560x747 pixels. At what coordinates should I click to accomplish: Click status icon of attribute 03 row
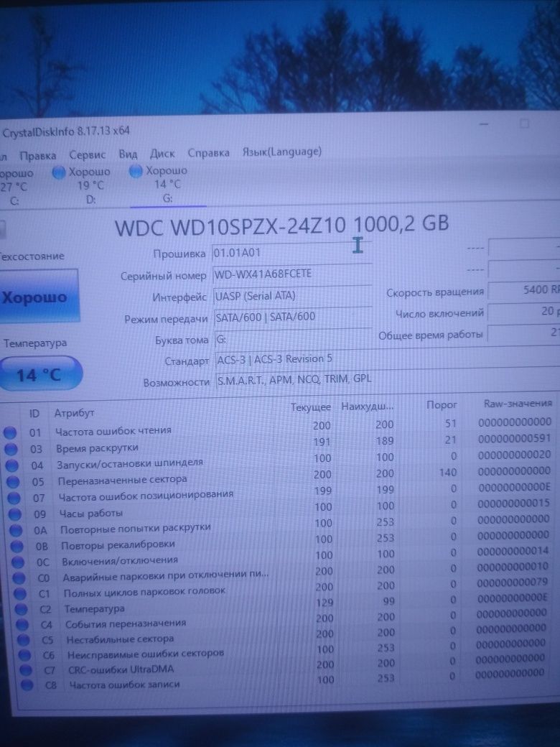[x=11, y=449]
